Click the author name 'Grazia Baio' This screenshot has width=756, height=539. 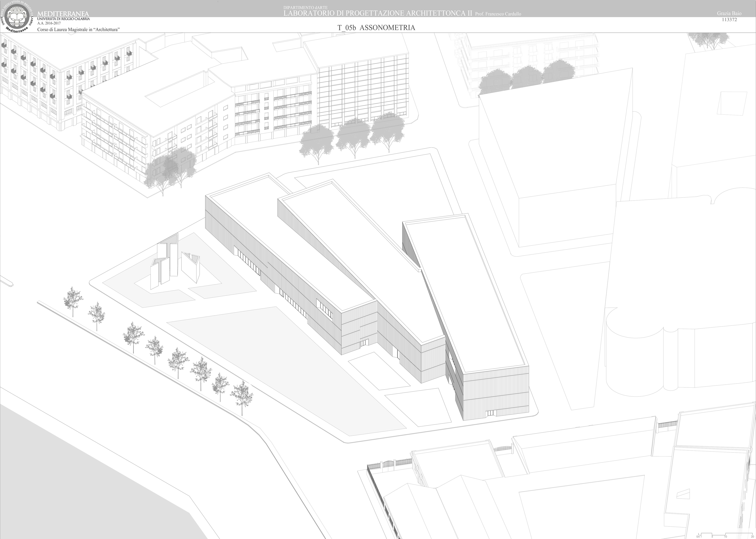(x=729, y=13)
